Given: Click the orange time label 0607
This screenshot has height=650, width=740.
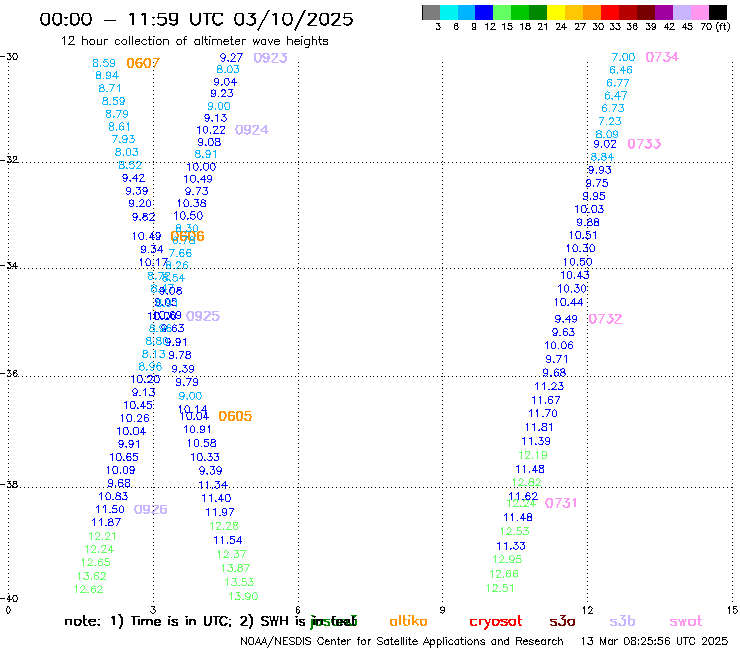Looking at the screenshot, I should tap(143, 63).
